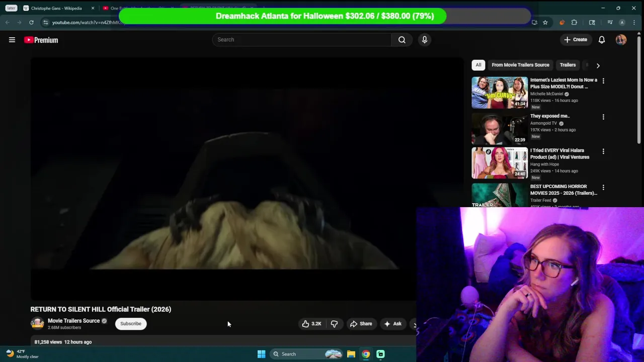Screen dimensions: 644x362
Task: Bookmark this page with the star icon
Action: point(545,22)
